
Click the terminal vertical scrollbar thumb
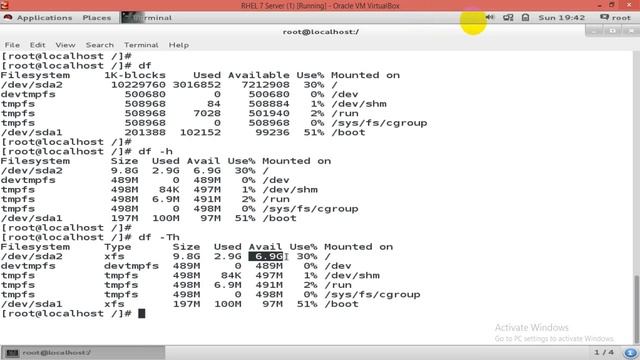636,309
